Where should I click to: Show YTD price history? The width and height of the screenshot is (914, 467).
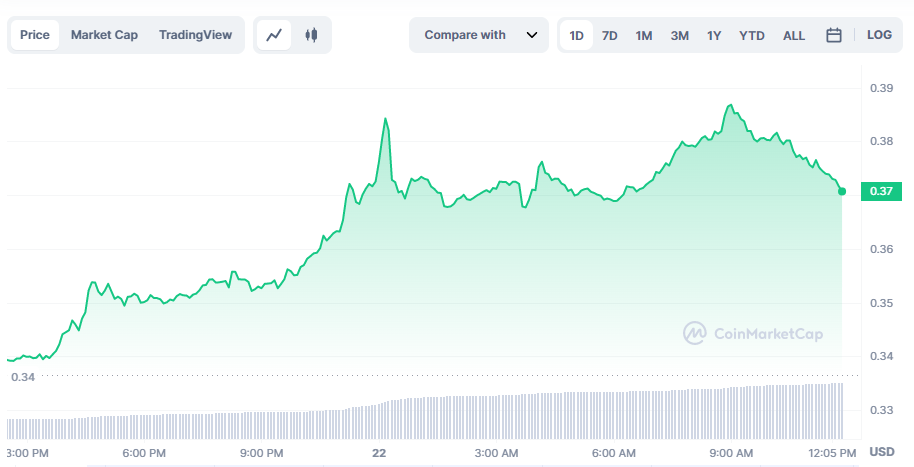tap(752, 35)
